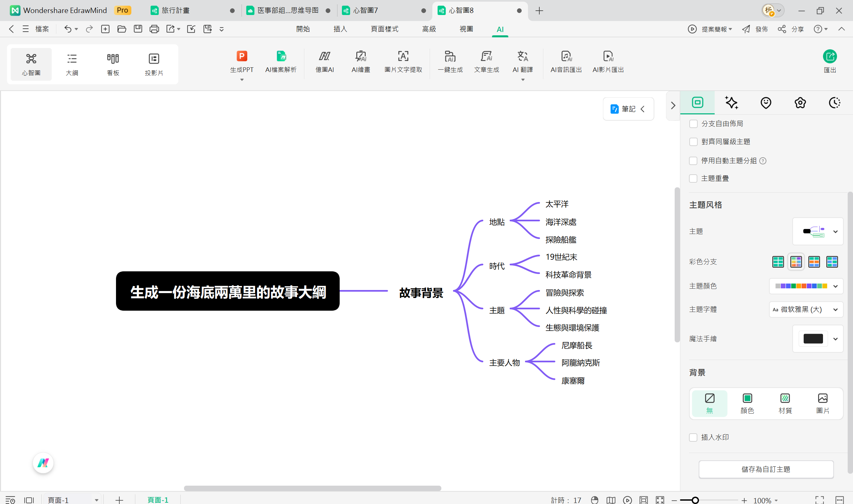
Task: Open the AI繪畫 drawing tool
Action: coord(361,62)
